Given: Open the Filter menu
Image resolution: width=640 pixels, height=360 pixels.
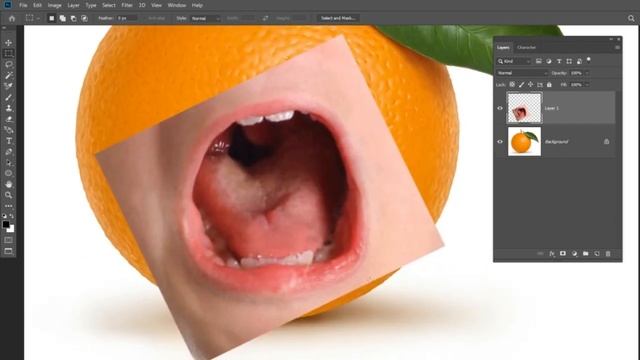Looking at the screenshot, I should [127, 5].
